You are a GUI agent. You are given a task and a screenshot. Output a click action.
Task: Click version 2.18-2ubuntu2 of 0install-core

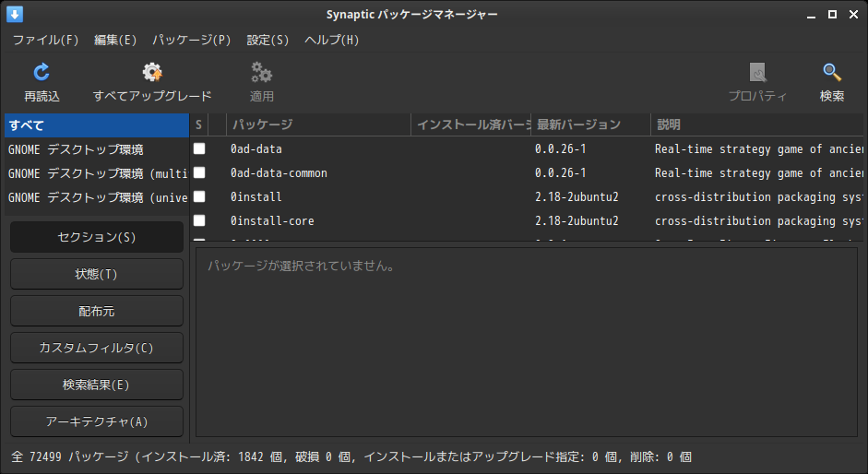(577, 220)
